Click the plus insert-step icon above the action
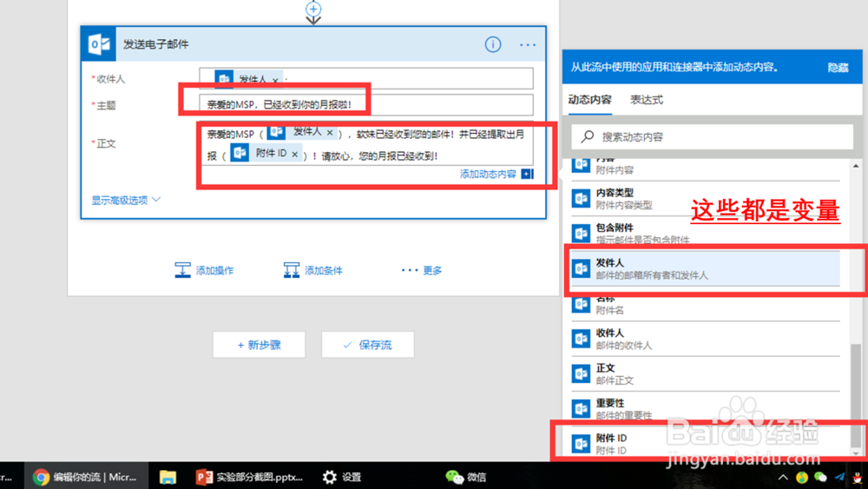This screenshot has width=868, height=489. coord(313,9)
